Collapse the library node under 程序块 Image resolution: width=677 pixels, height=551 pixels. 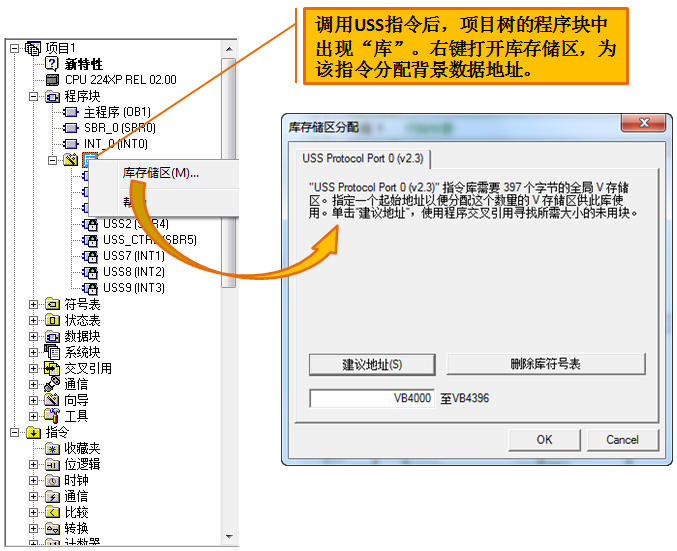coord(52,160)
